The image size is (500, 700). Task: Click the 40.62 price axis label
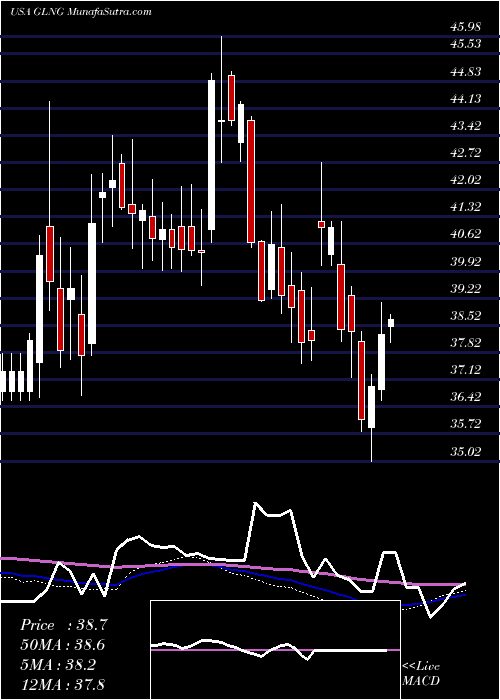point(465,234)
